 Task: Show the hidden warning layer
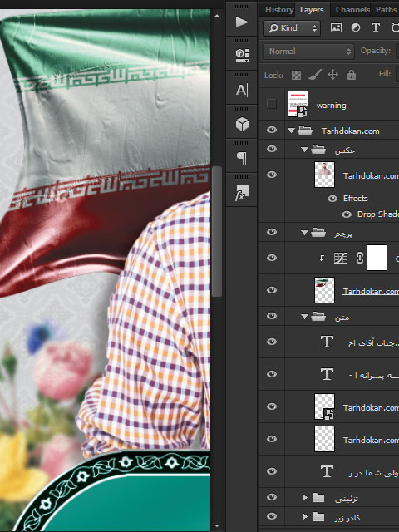point(272,104)
